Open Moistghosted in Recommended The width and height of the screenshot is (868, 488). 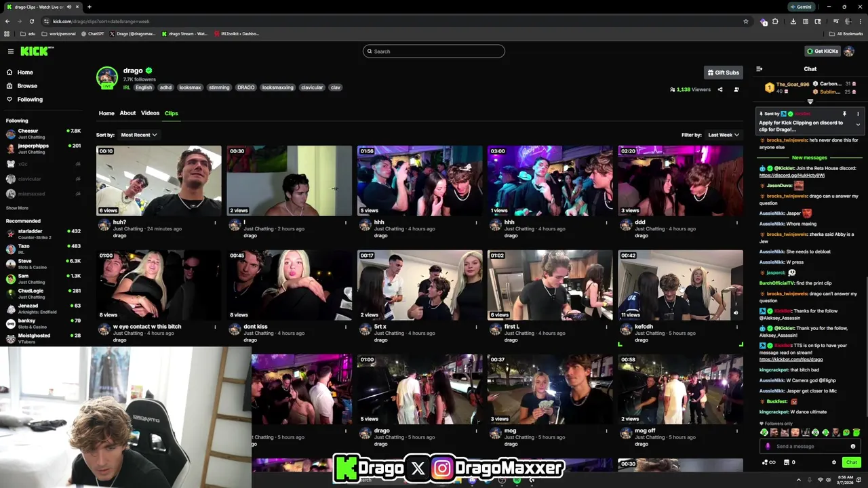pyautogui.click(x=43, y=338)
